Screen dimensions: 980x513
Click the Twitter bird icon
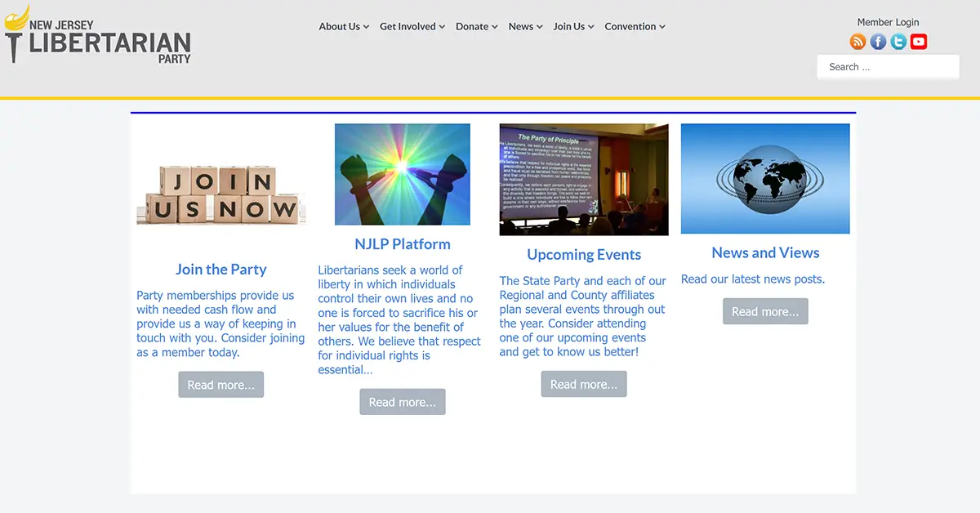[898, 42]
